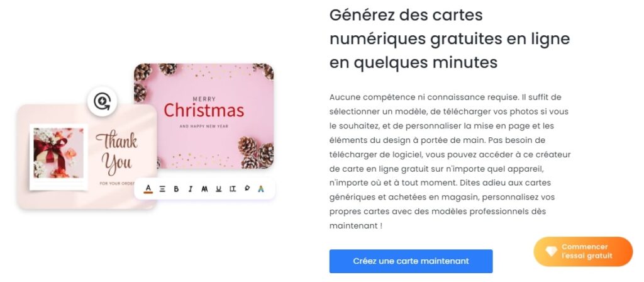Click the Aucune compétence description paragraph
Viewport: 644px width, 282px height.
pos(450,162)
